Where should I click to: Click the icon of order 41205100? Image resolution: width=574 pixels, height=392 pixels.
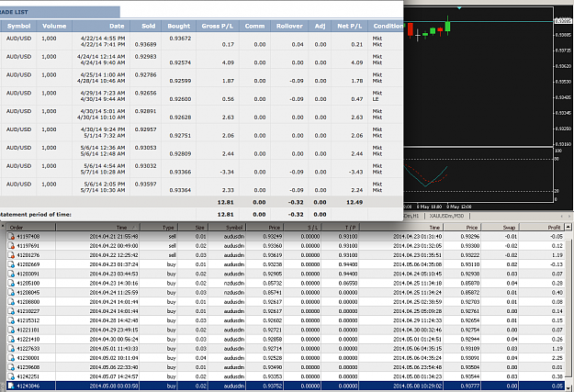tap(11, 283)
